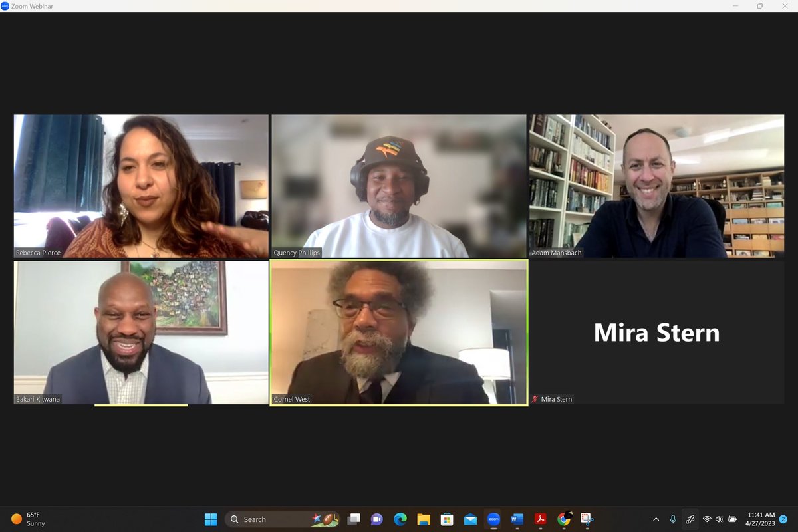Open the clock showing 11:41 AM
Image resolution: width=798 pixels, height=532 pixels.
click(x=761, y=519)
